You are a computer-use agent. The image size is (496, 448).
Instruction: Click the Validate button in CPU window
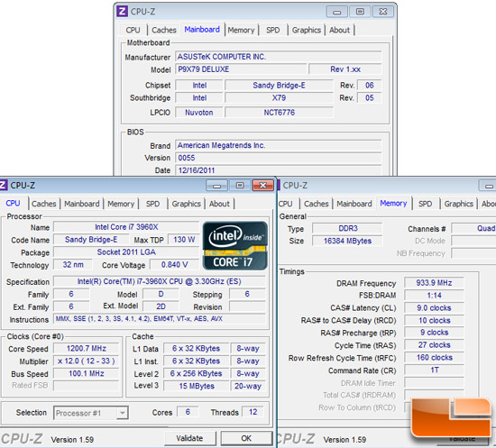pos(189,438)
